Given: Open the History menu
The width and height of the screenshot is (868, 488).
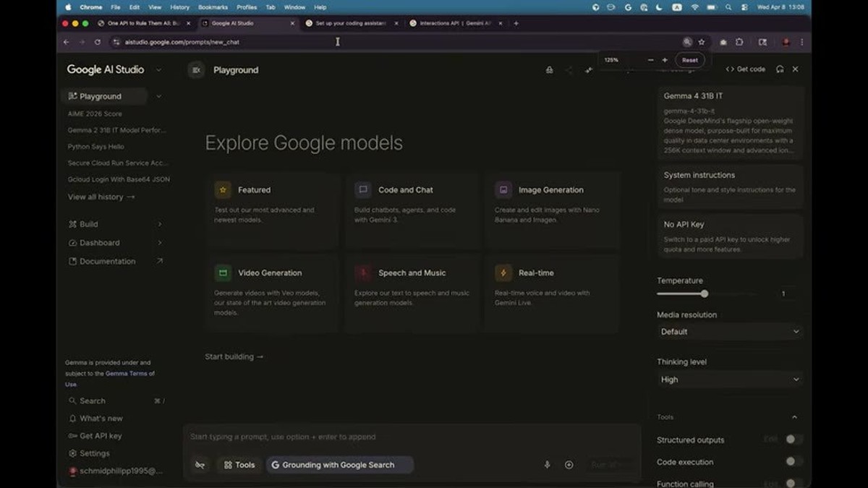Looking at the screenshot, I should point(179,7).
